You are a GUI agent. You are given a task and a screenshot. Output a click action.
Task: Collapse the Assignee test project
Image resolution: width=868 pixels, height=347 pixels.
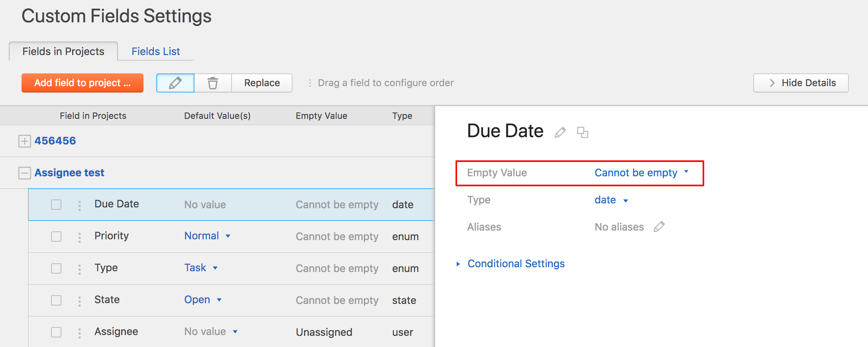point(24,173)
